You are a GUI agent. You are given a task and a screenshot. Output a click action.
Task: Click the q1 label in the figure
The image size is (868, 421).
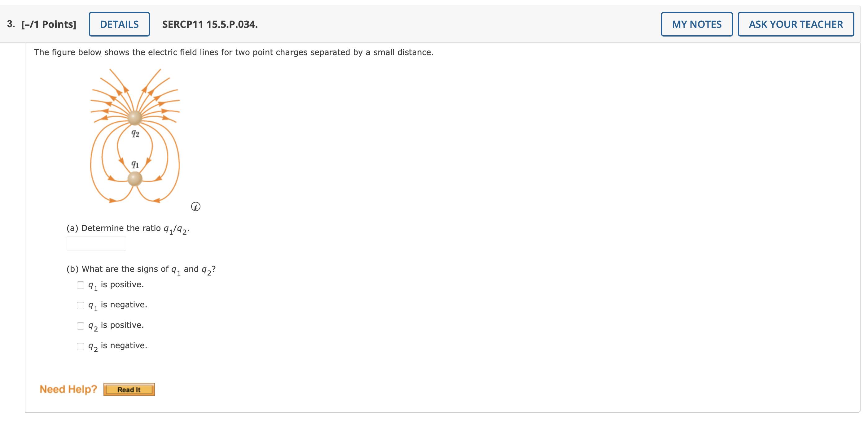click(x=135, y=164)
